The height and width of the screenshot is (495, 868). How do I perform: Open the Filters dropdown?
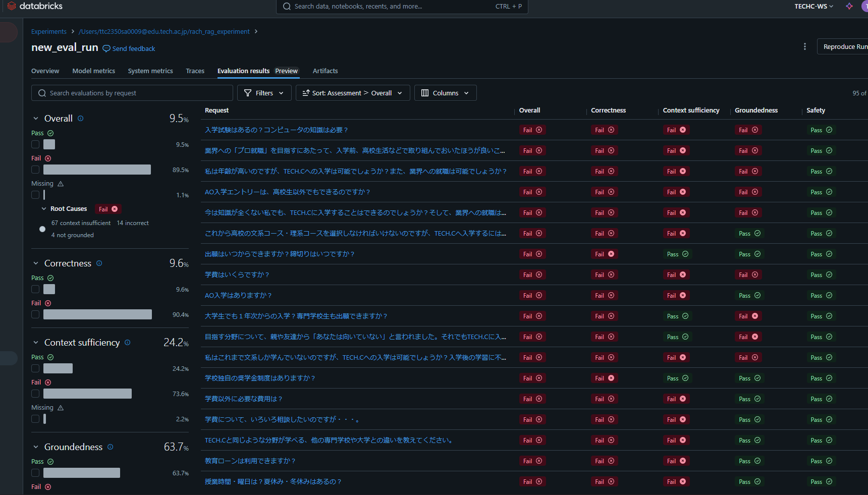tap(264, 93)
